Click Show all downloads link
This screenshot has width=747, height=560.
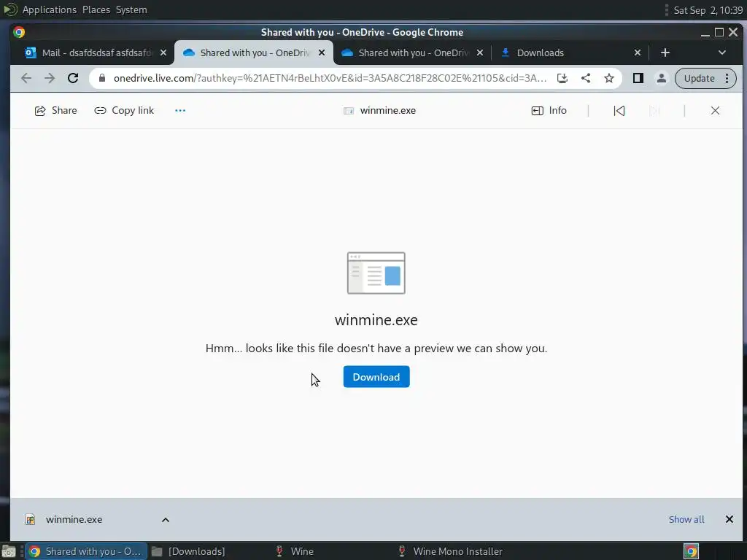tap(686, 519)
